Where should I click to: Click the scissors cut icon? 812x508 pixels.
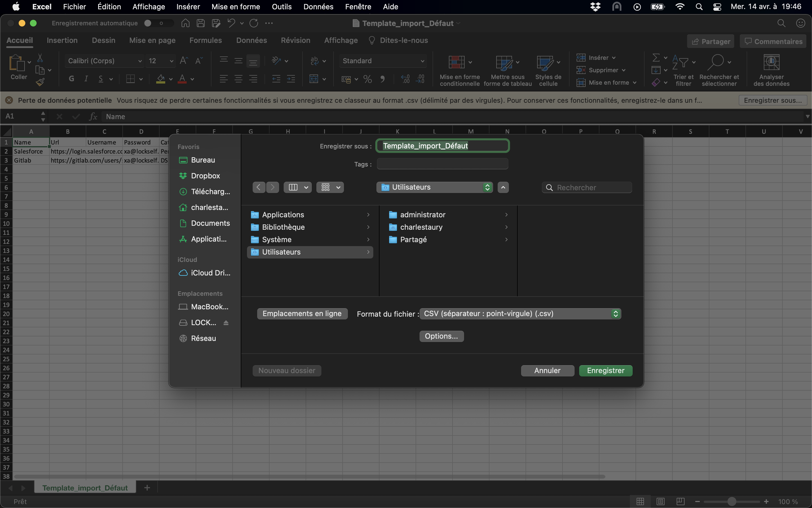(x=40, y=58)
